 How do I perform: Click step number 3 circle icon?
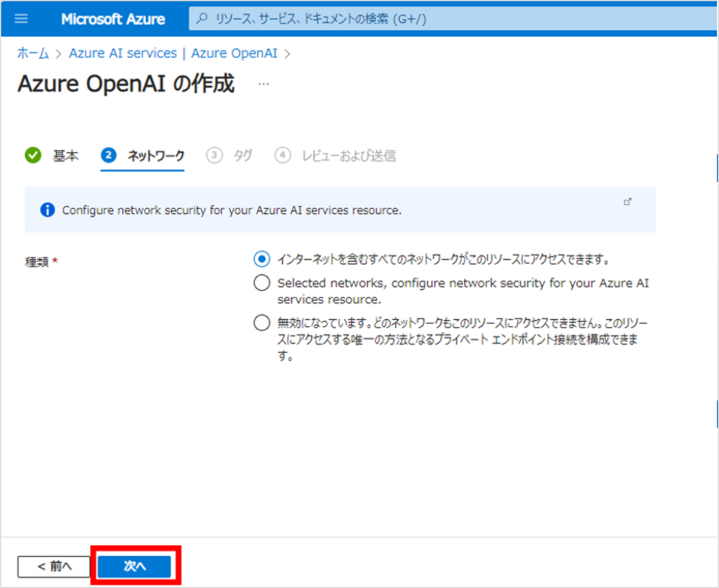[x=214, y=156]
